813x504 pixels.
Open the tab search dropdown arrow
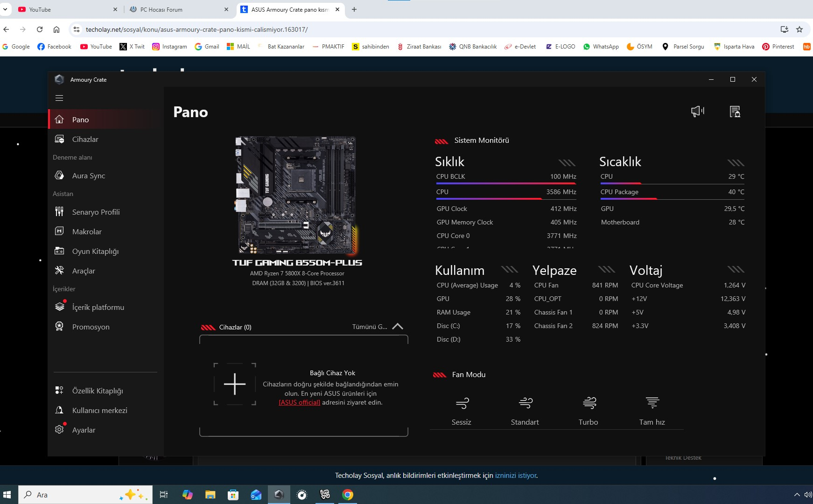[5, 9]
